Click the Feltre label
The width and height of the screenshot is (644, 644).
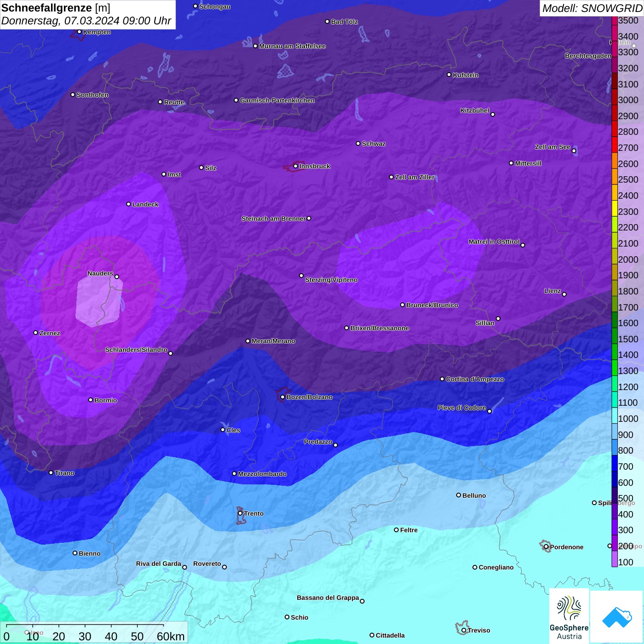pos(409,530)
